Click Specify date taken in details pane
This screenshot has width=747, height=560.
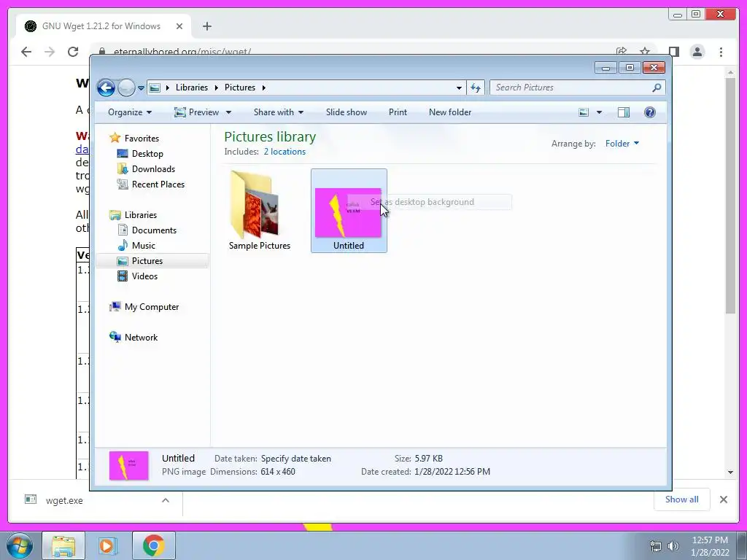tap(296, 459)
